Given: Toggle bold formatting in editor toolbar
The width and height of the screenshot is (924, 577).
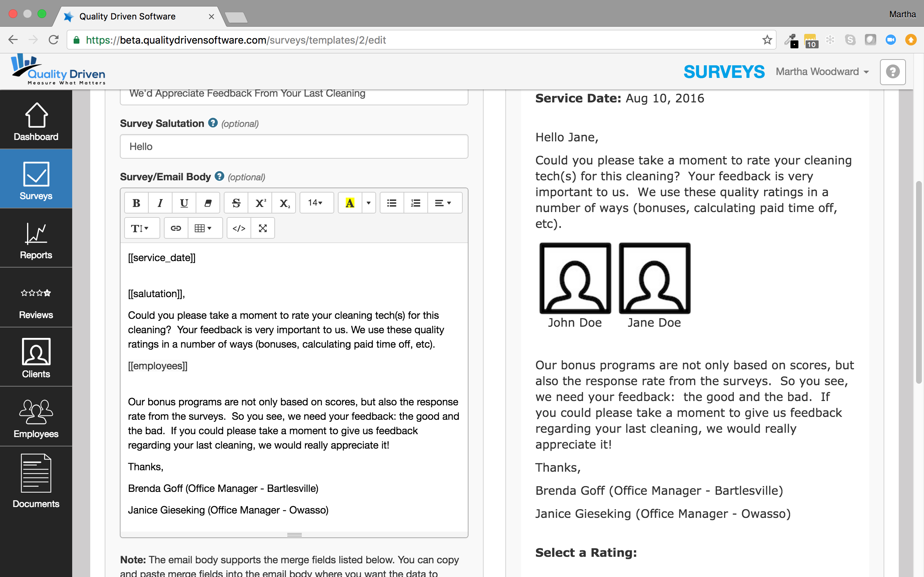Looking at the screenshot, I should point(136,203).
